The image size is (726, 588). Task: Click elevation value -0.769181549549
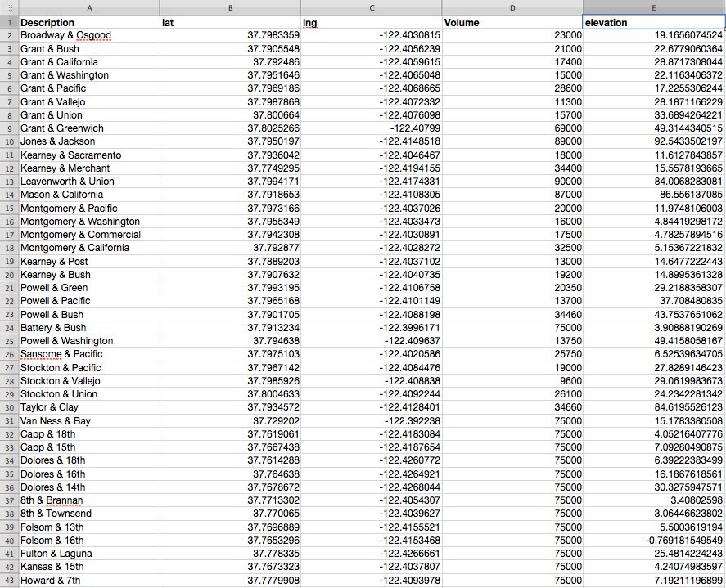tap(654, 541)
